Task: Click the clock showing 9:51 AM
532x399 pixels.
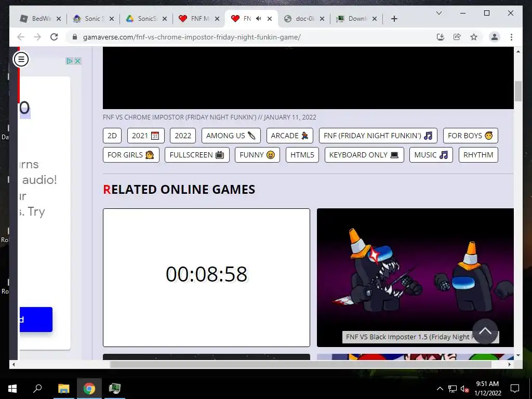Action: pos(487,384)
